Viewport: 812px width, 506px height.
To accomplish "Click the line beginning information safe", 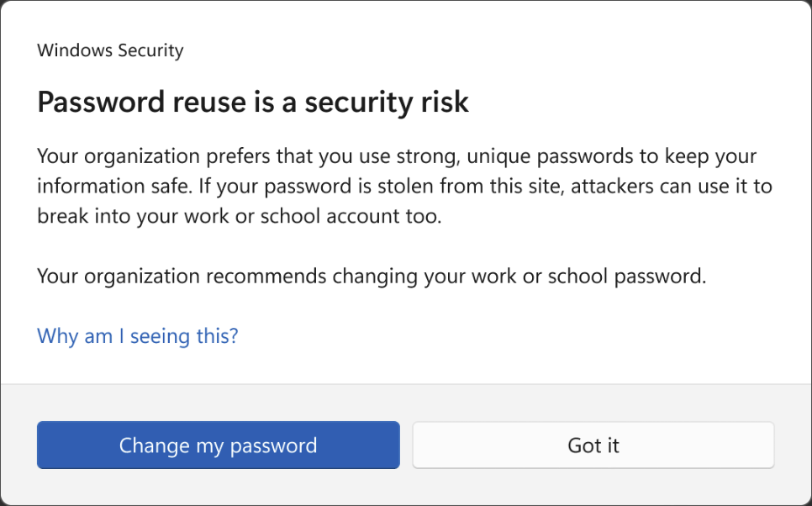I will tap(403, 186).
